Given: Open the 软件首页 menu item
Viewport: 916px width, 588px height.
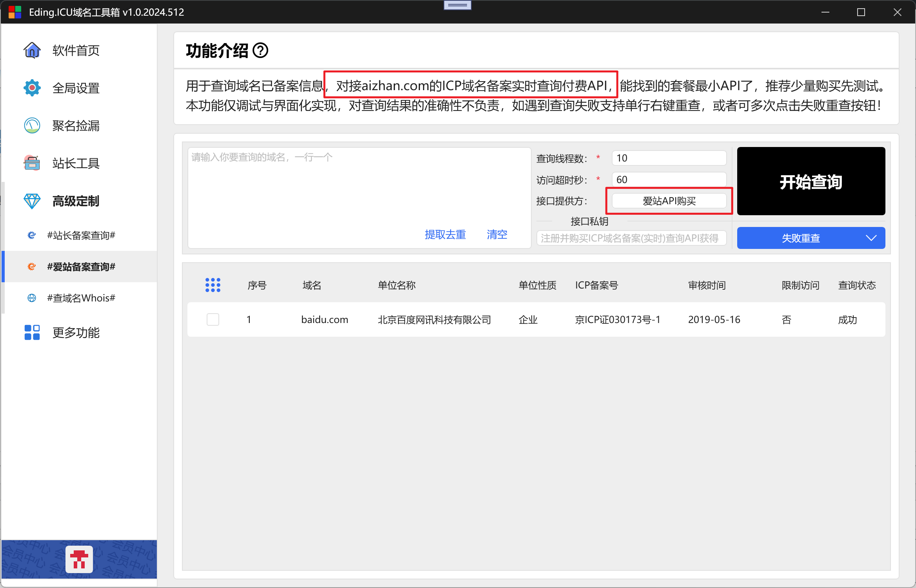Looking at the screenshot, I should (79, 50).
